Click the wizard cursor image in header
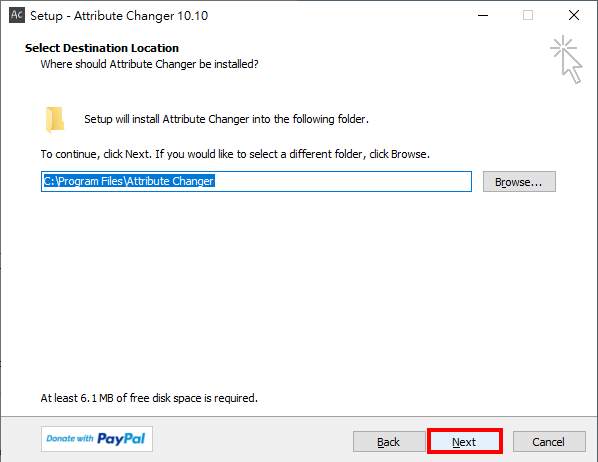Viewport: 598px width, 462px height. click(x=566, y=59)
